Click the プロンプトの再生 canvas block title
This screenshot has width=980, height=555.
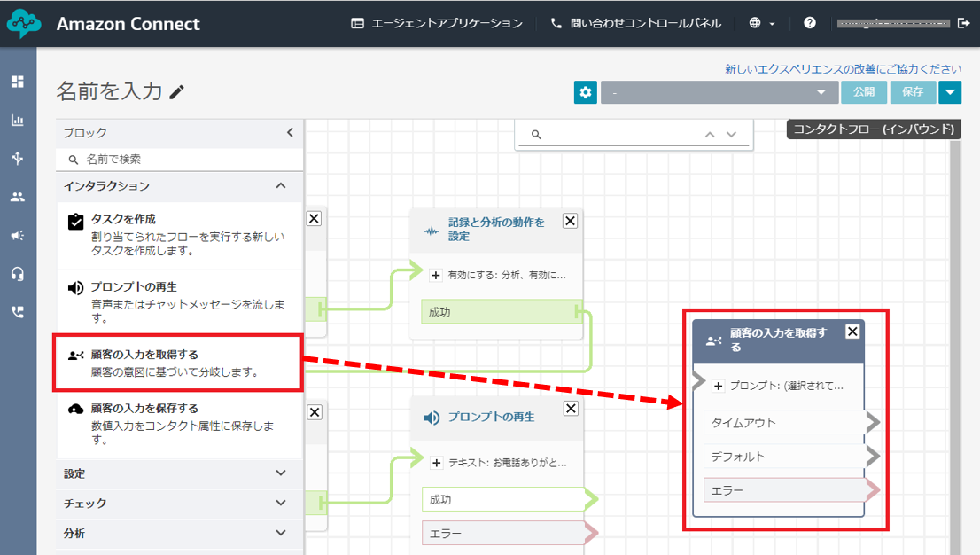(491, 417)
